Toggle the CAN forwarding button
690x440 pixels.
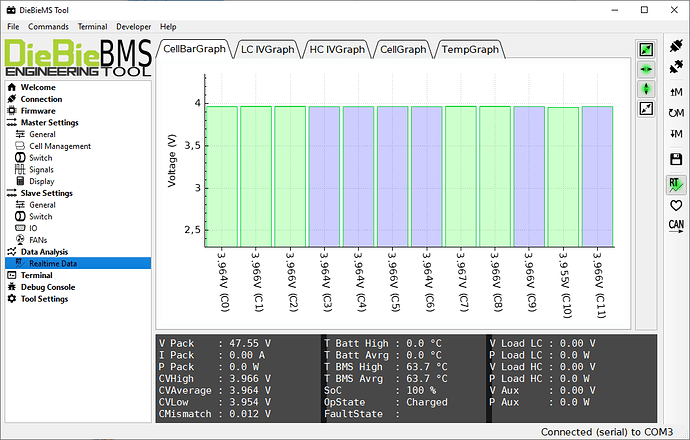(676, 225)
